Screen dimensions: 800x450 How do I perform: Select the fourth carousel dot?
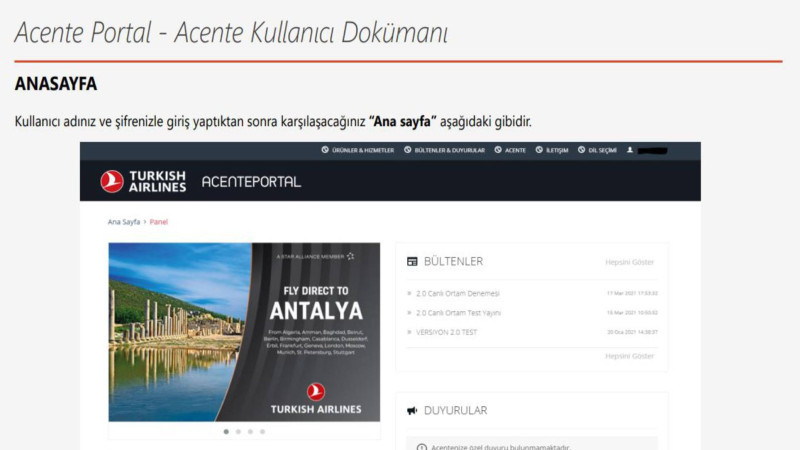[263, 432]
